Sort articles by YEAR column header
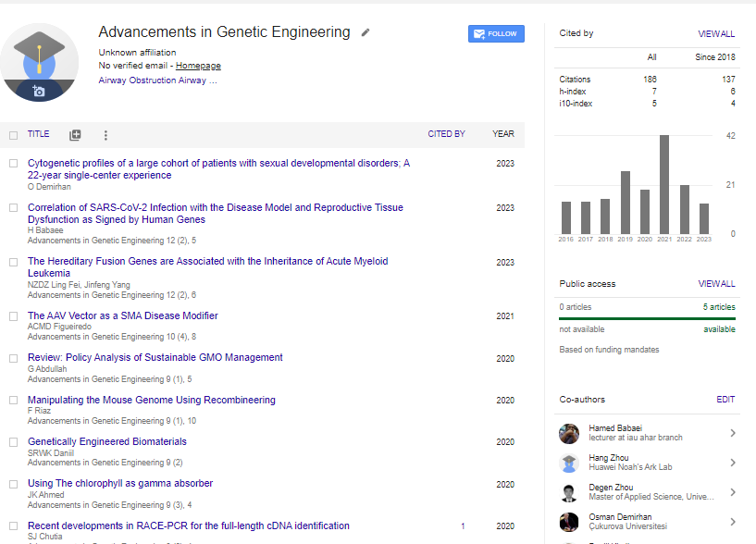The height and width of the screenshot is (544, 756). [x=502, y=134]
